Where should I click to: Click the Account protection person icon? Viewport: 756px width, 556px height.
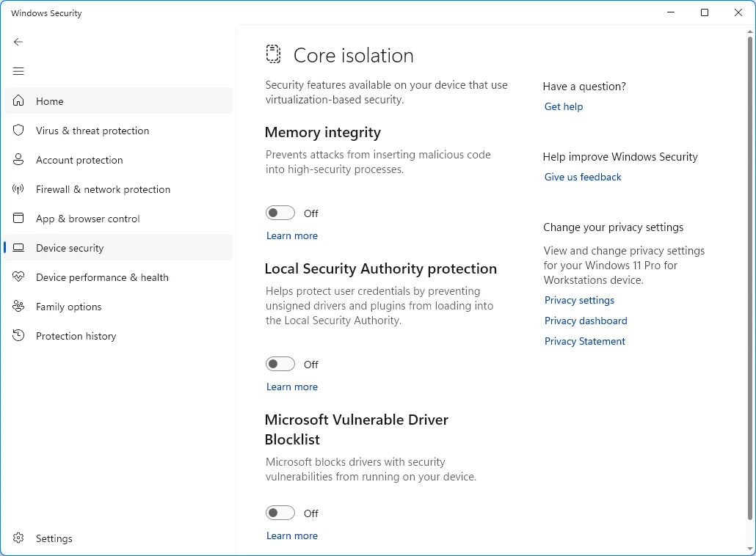click(18, 159)
